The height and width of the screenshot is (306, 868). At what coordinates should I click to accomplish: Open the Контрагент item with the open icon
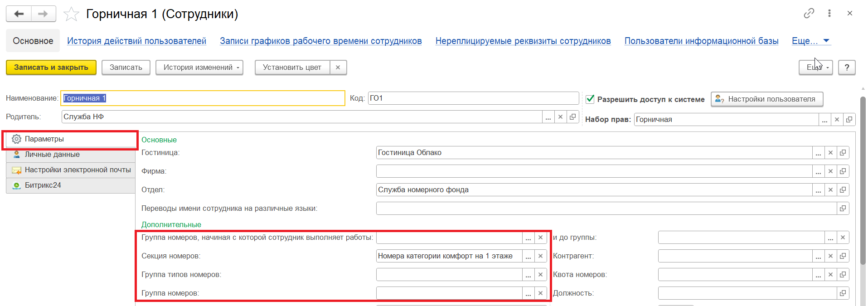click(843, 256)
